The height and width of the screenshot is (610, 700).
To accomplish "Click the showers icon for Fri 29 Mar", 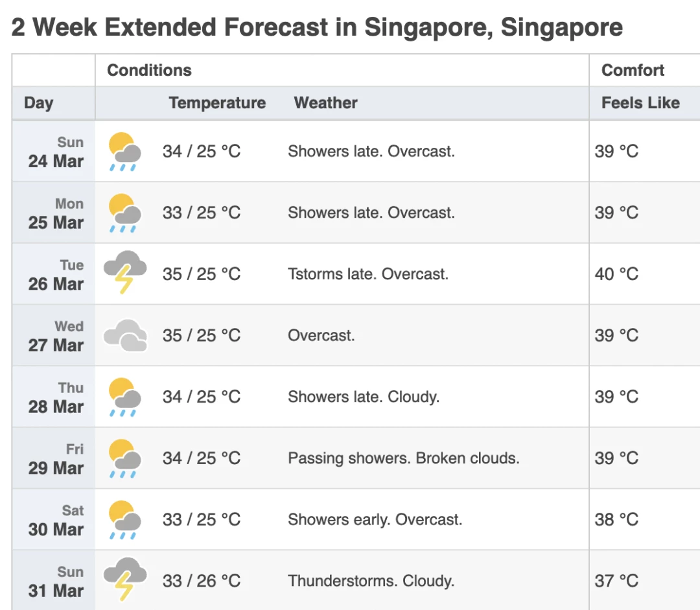I will [x=125, y=458].
